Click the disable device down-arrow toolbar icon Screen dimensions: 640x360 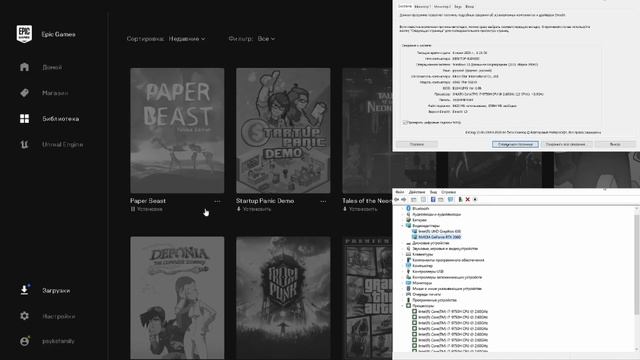(x=475, y=200)
